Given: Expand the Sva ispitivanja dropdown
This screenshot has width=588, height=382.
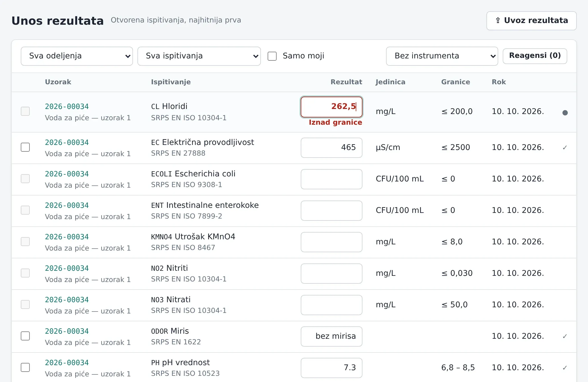Looking at the screenshot, I should pyautogui.click(x=199, y=56).
